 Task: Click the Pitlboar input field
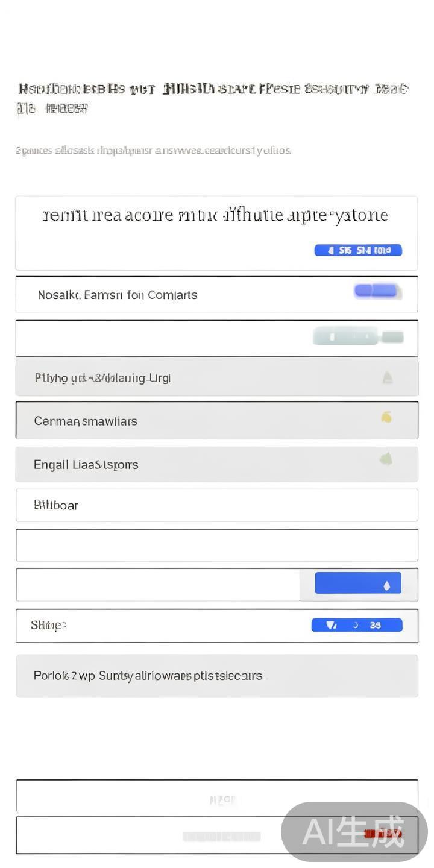point(216,505)
